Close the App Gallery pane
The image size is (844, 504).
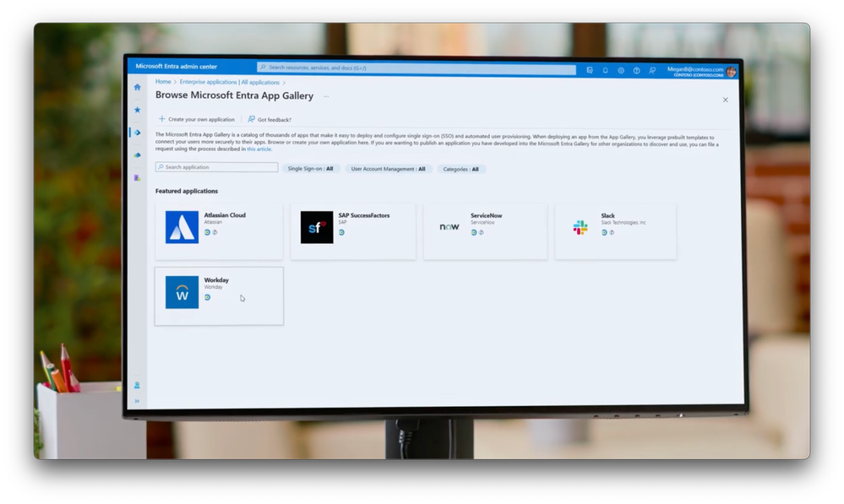tap(725, 100)
